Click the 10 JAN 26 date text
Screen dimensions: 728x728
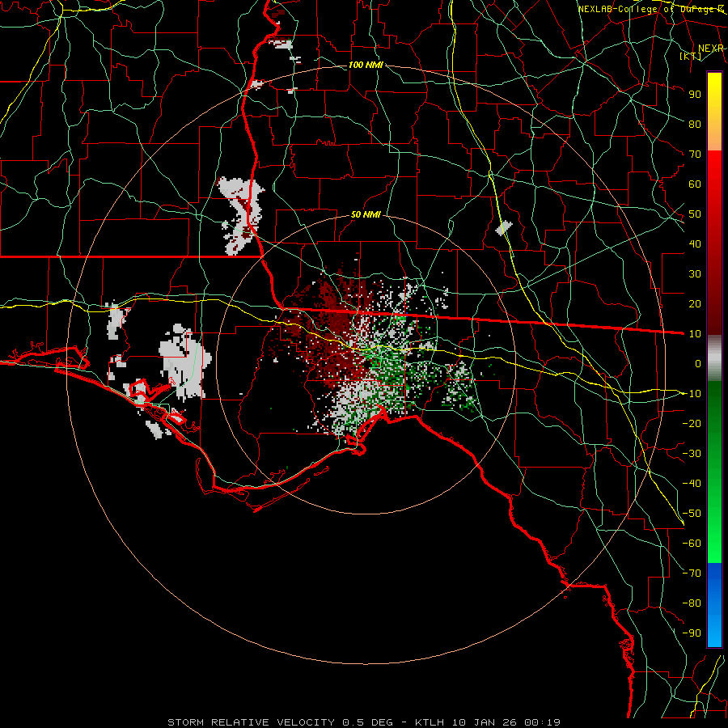485,722
